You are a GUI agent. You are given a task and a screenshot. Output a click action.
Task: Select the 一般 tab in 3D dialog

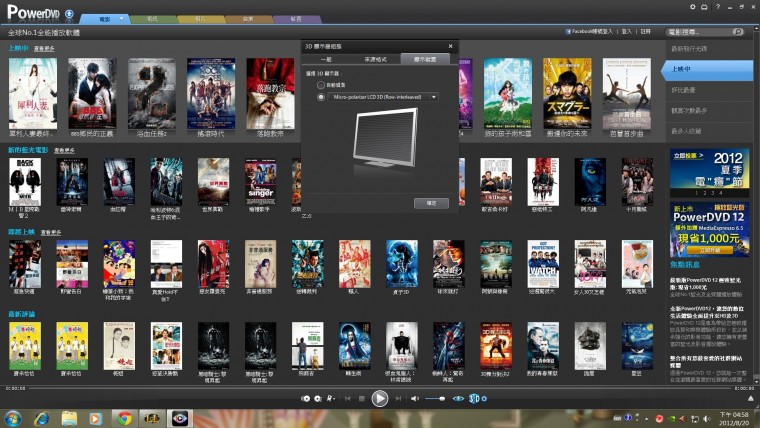pyautogui.click(x=326, y=59)
